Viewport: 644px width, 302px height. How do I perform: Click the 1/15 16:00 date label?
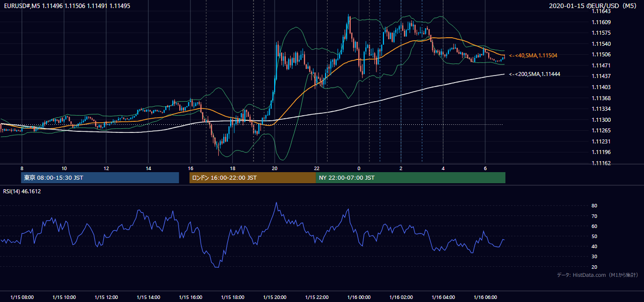190,297
